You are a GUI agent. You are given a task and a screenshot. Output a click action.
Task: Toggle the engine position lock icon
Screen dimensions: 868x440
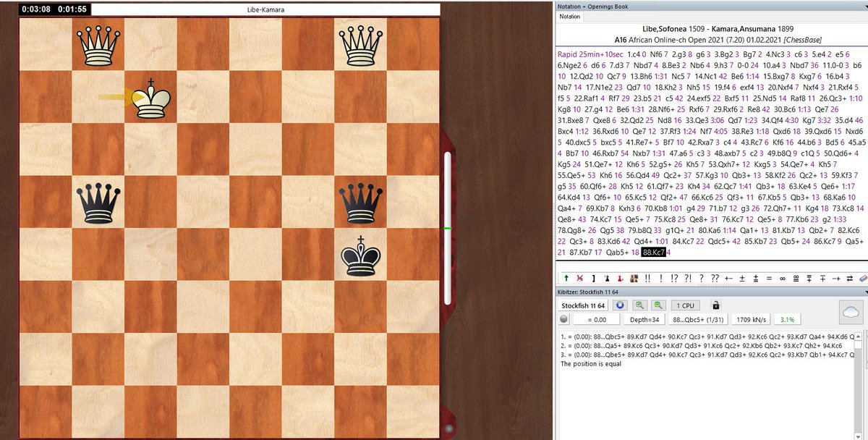pos(716,307)
